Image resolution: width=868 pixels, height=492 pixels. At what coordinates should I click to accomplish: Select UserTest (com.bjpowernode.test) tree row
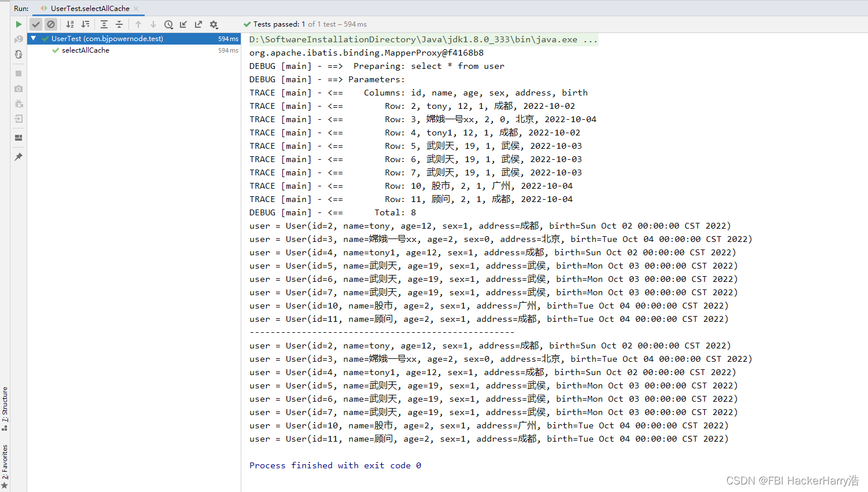[x=134, y=39]
